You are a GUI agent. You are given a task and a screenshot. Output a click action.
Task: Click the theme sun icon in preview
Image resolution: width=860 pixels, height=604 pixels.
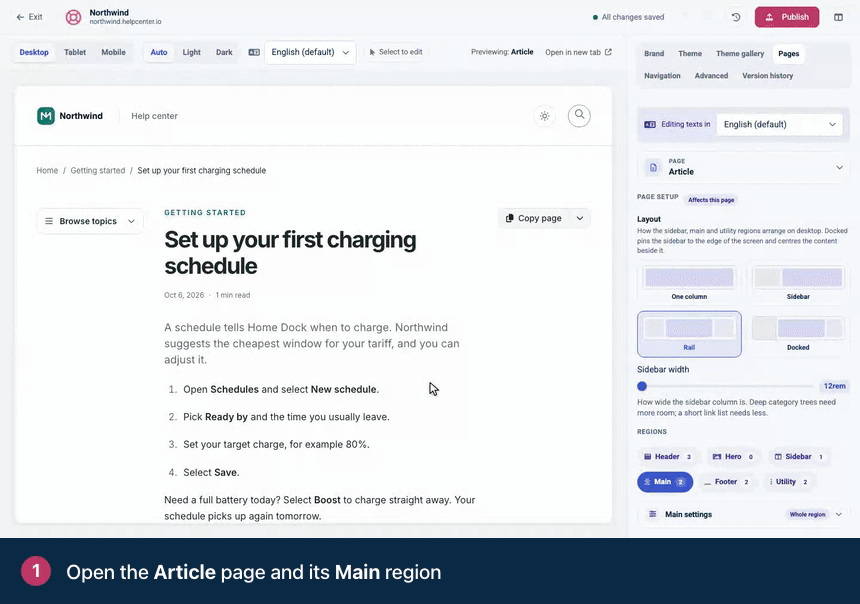545,116
